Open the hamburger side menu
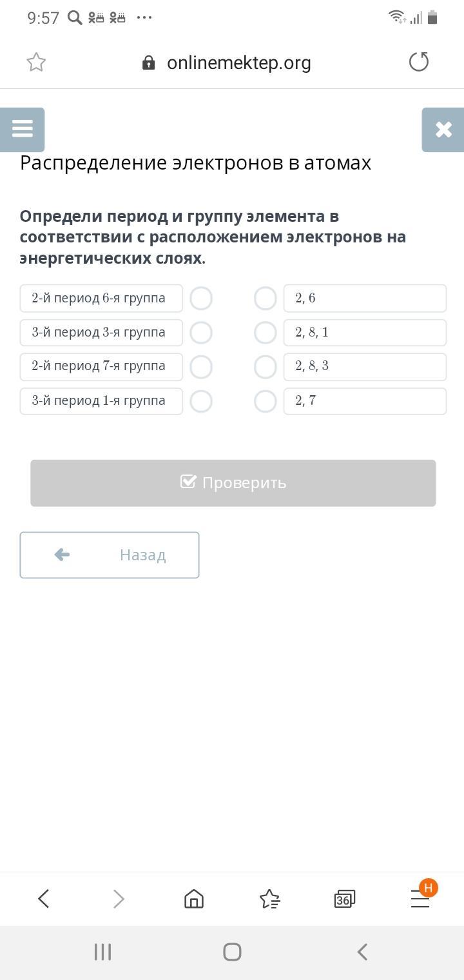Viewport: 464px width, 980px height. (22, 129)
